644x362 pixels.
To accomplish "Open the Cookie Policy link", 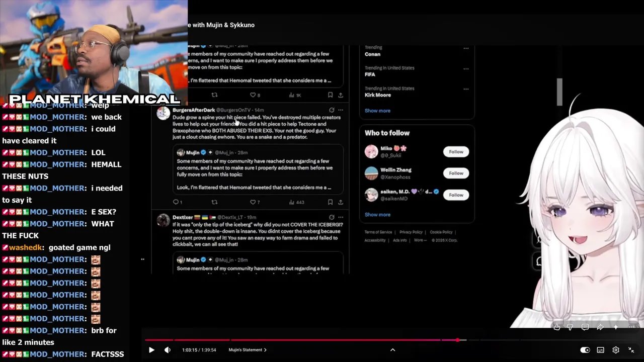I will click(441, 232).
